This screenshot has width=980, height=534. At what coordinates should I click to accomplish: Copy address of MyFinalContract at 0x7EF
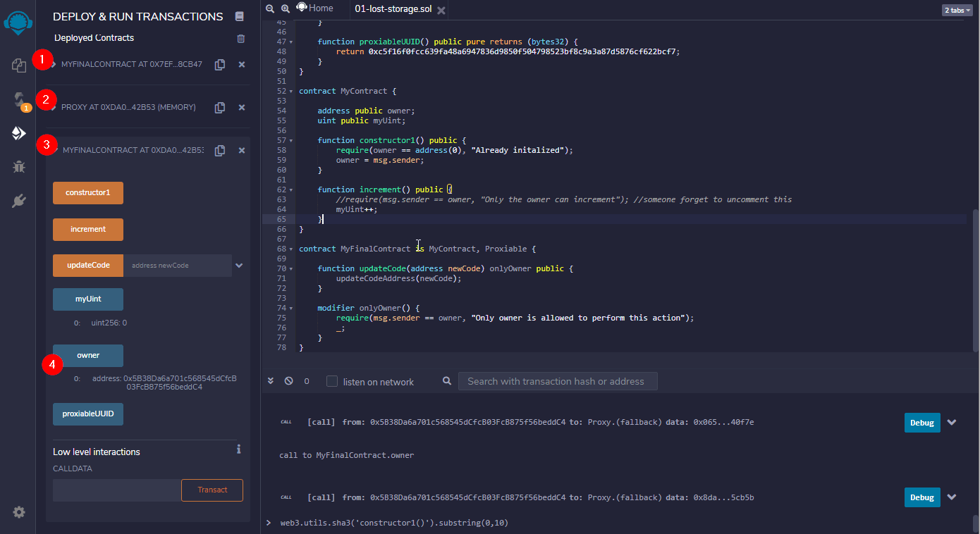tap(220, 64)
